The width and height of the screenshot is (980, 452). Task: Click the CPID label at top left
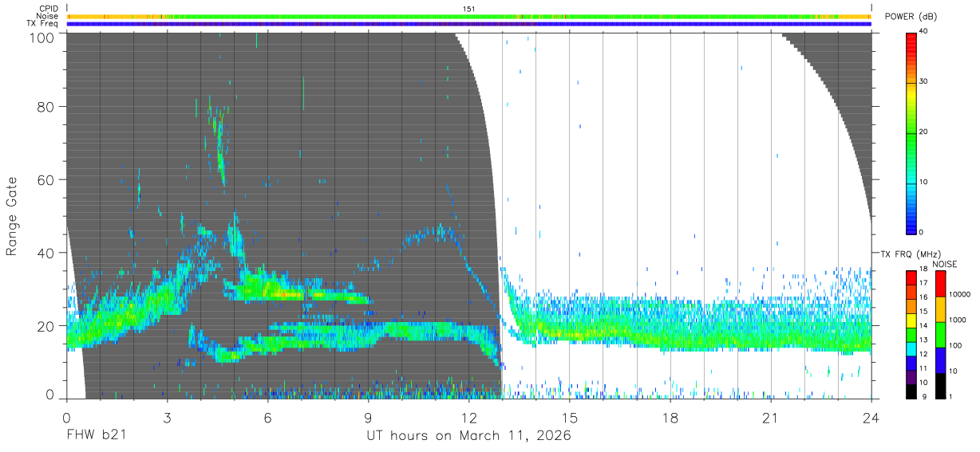pyautogui.click(x=47, y=8)
